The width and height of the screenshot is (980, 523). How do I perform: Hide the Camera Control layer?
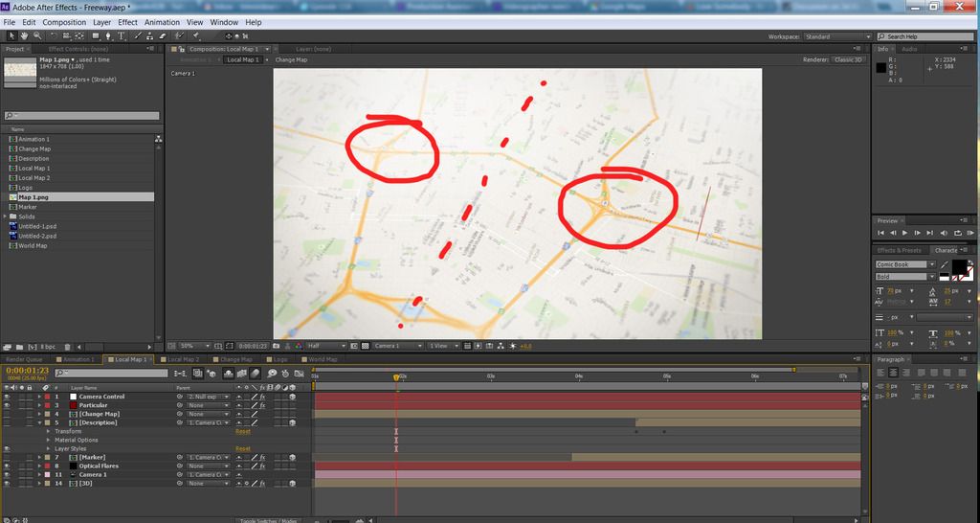pos(7,397)
